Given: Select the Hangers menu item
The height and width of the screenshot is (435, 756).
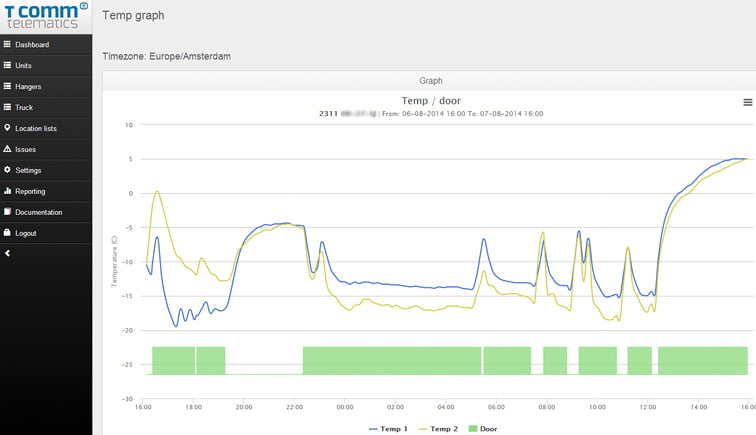Looking at the screenshot, I should coord(28,87).
